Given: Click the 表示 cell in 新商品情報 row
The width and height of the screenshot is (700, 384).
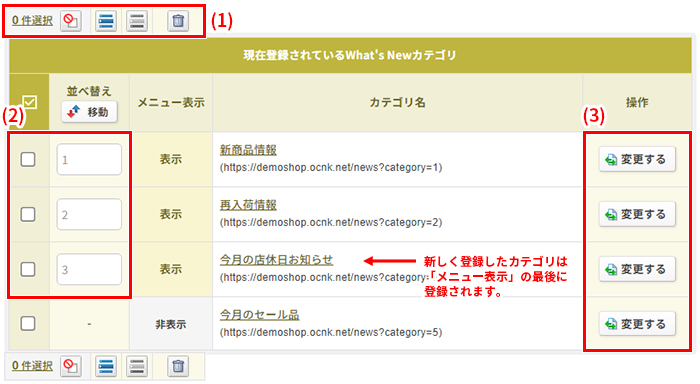Looking at the screenshot, I should click(x=171, y=159).
